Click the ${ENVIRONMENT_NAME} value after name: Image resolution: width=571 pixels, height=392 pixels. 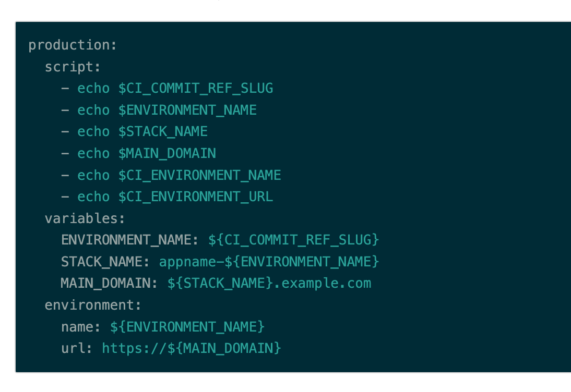click(187, 327)
